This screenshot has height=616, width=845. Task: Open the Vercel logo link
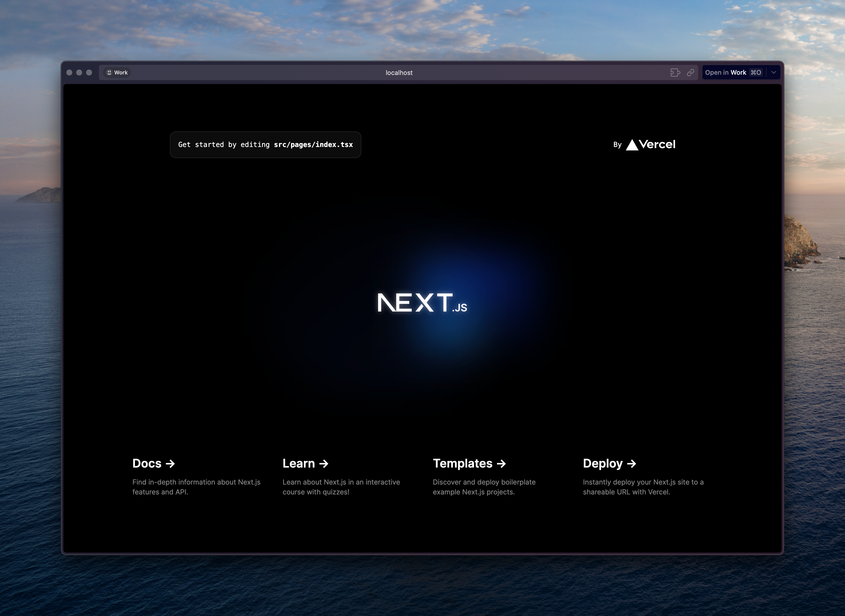point(651,145)
